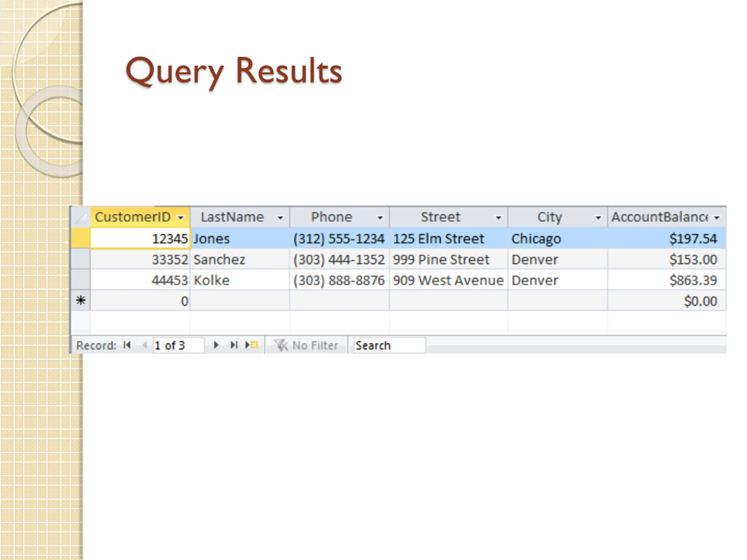Select the $197.54 balance cell

(x=667, y=238)
